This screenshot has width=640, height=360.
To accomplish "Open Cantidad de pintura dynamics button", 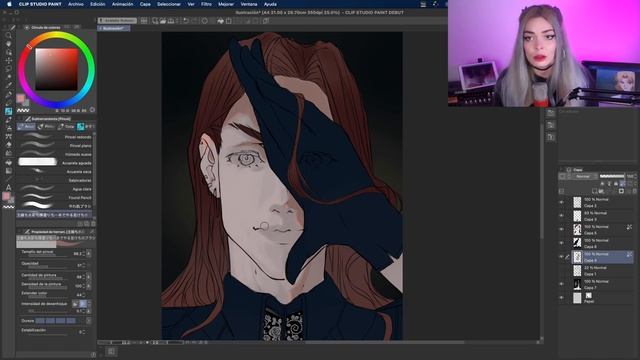I will tap(89, 277).
